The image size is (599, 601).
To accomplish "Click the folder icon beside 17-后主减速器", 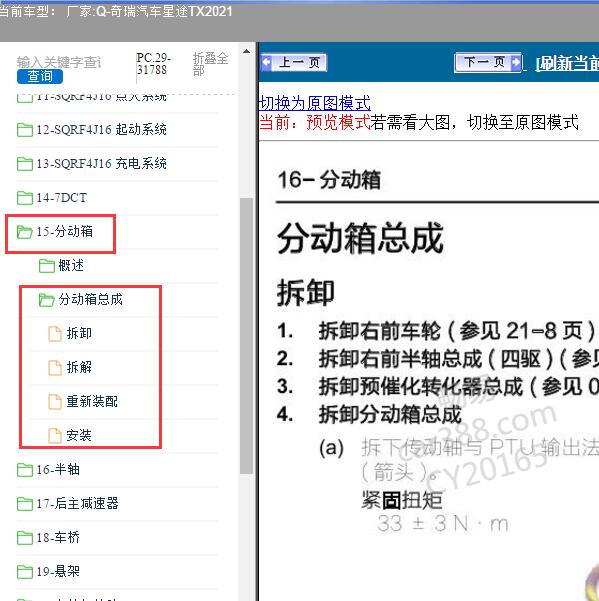I will [25, 504].
